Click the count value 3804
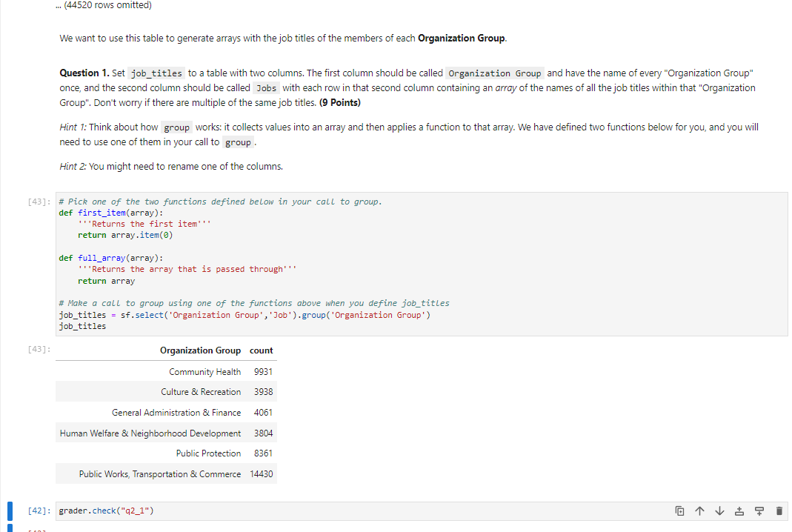 (263, 433)
